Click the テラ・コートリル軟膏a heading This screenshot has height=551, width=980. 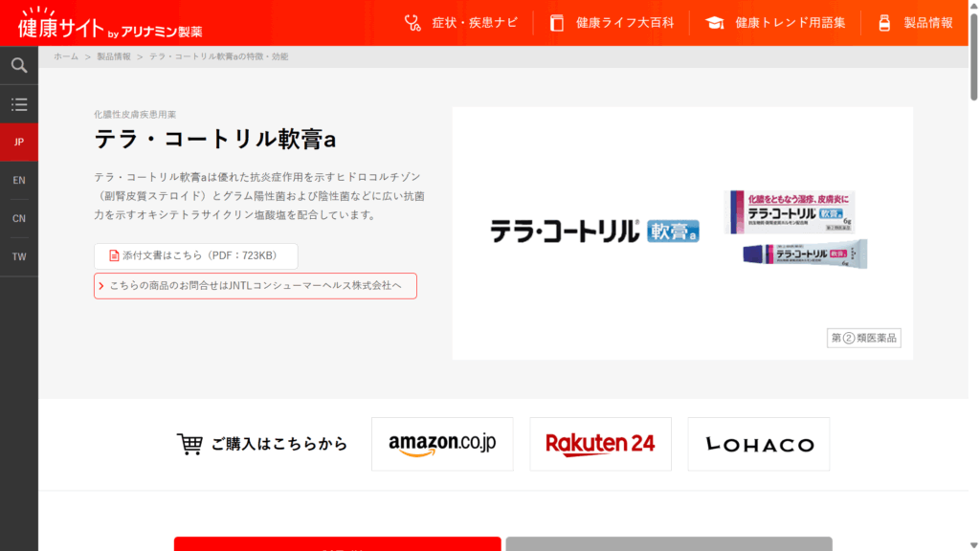tap(215, 140)
